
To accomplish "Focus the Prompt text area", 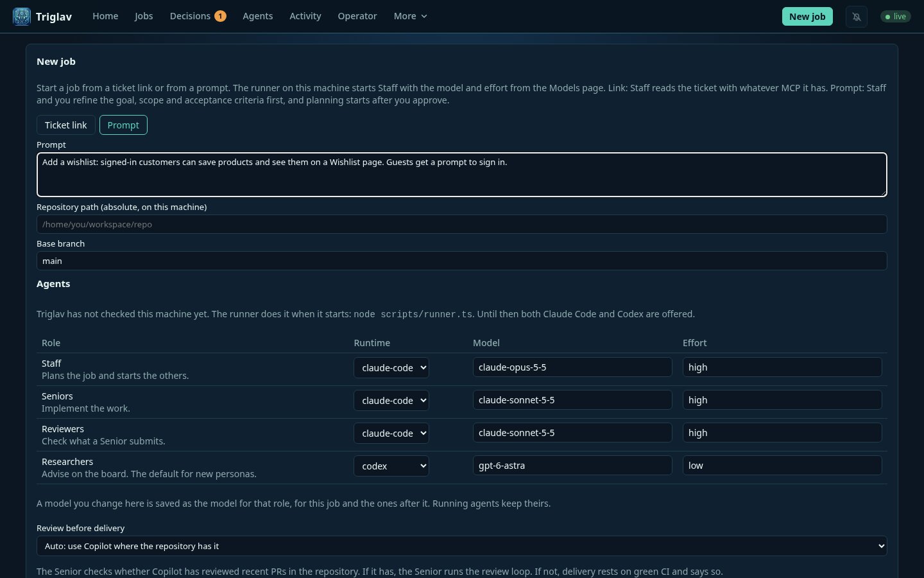I will coord(462,175).
